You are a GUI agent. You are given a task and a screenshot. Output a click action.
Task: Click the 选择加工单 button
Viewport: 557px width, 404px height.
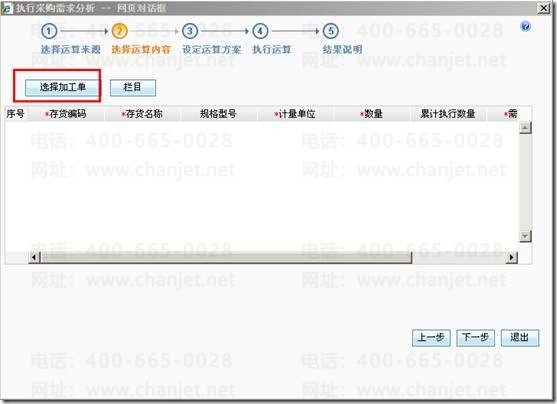[62, 87]
